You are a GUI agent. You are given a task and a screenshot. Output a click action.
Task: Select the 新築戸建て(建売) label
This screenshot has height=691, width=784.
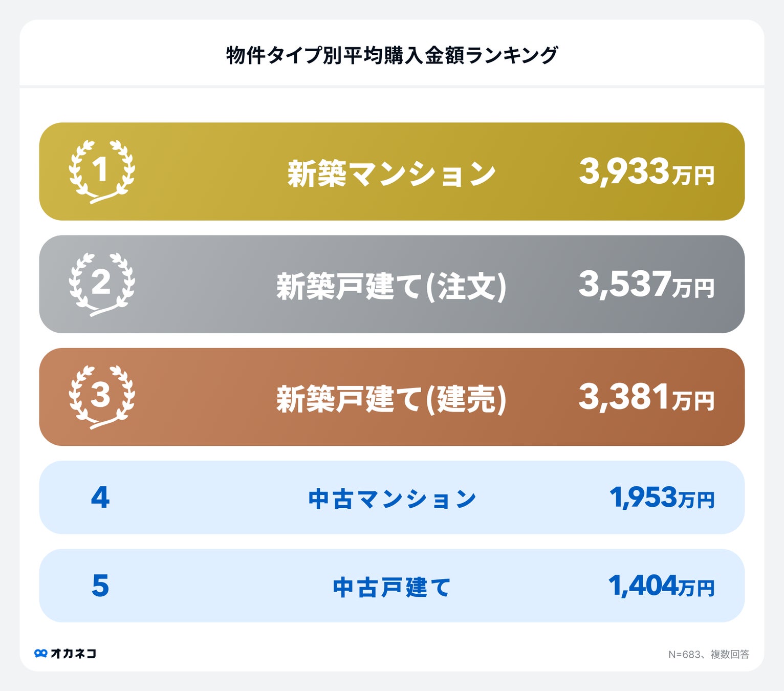(391, 399)
